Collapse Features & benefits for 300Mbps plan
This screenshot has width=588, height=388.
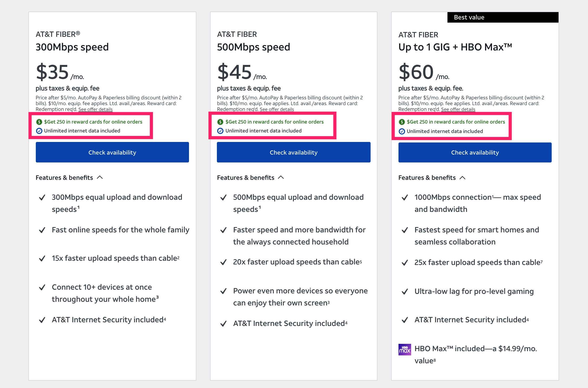coord(100,177)
